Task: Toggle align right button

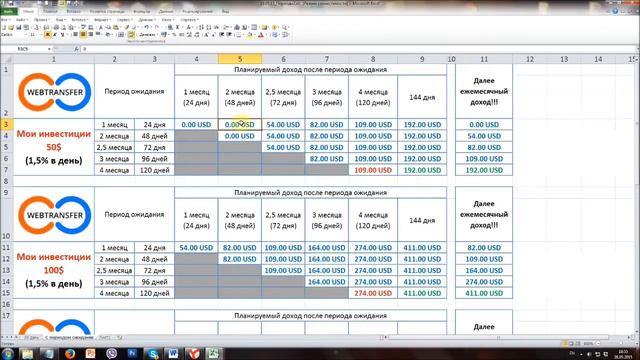Action: tap(91, 34)
